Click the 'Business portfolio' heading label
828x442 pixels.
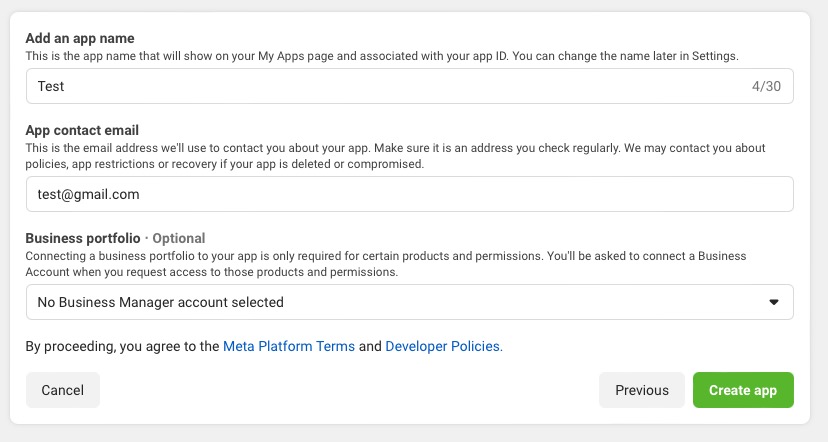[x=82, y=238]
